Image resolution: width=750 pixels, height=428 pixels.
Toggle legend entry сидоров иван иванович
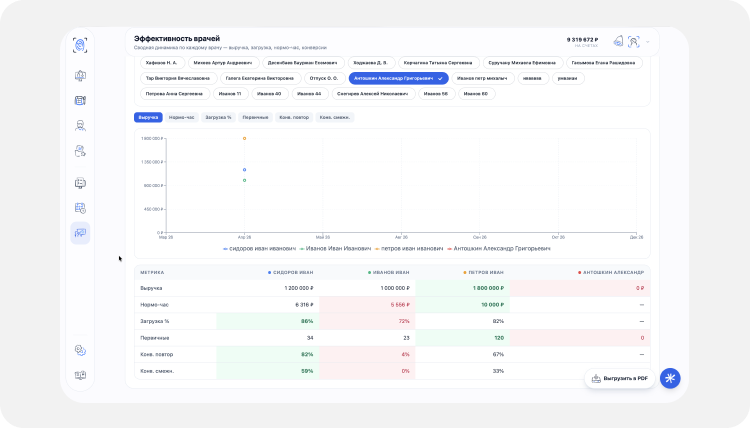click(260, 249)
